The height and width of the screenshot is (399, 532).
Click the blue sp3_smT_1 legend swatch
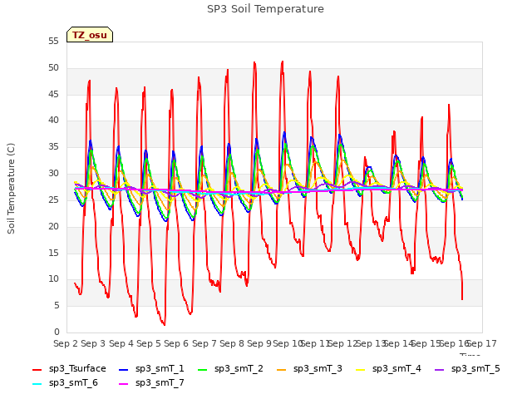point(124,369)
